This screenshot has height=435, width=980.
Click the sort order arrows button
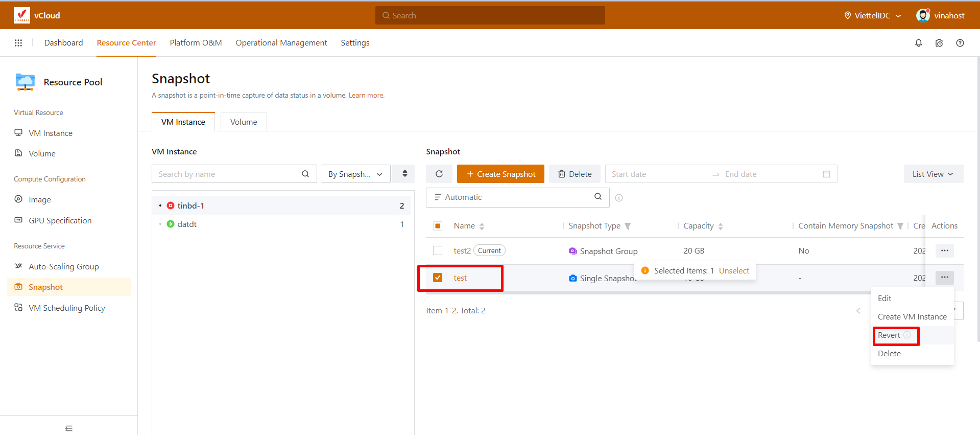[404, 174]
